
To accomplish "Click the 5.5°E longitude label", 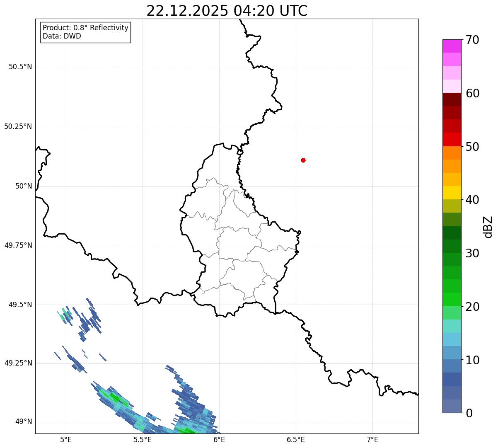I will tap(143, 439).
